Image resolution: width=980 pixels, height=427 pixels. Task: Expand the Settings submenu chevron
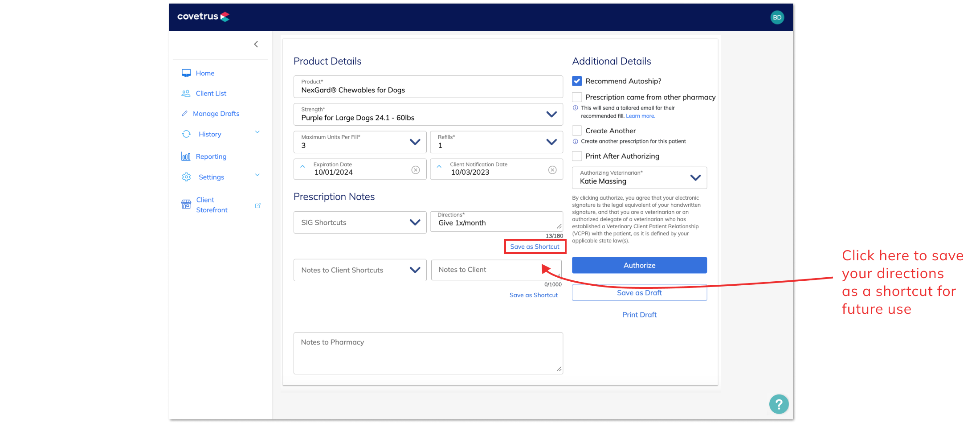pos(257,175)
